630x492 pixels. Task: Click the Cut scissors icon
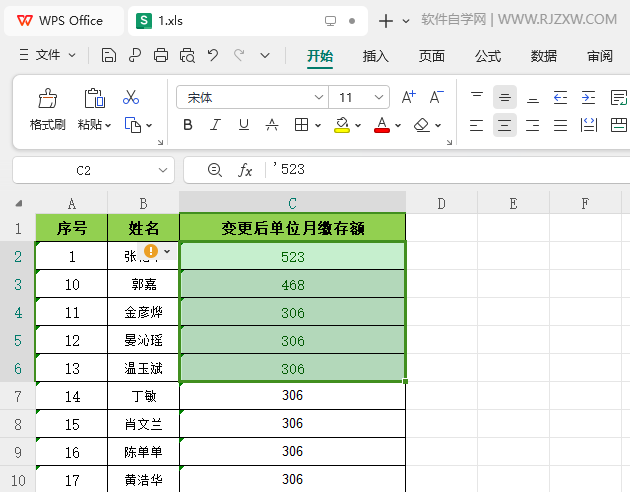click(x=131, y=97)
